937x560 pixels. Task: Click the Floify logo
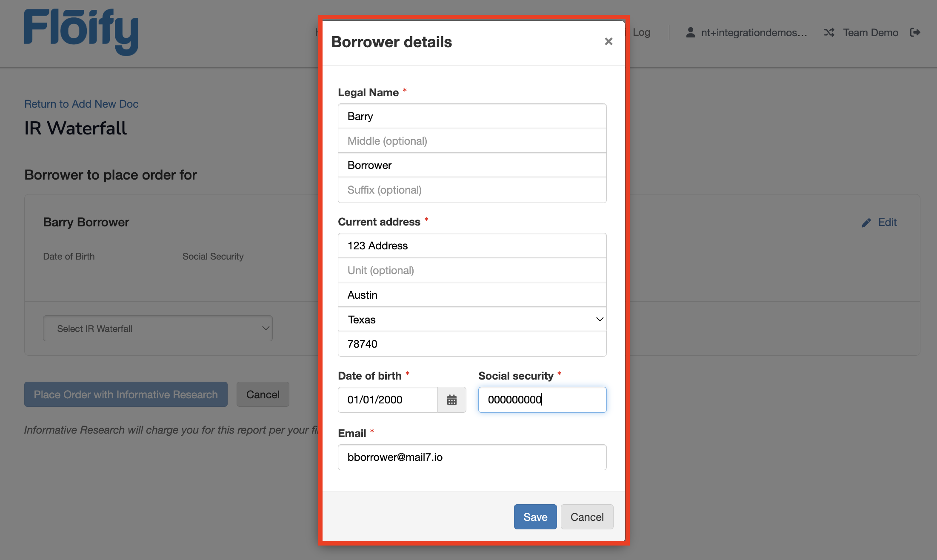pos(81,31)
